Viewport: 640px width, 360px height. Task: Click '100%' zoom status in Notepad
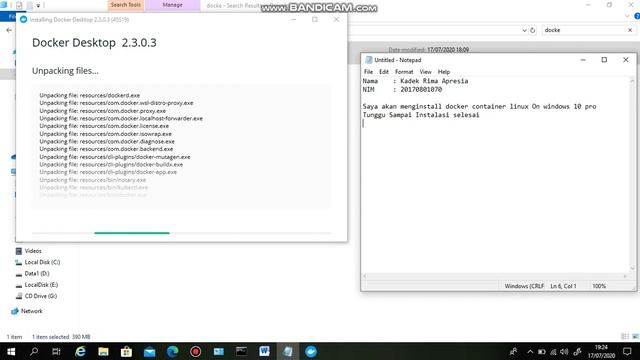tap(599, 286)
